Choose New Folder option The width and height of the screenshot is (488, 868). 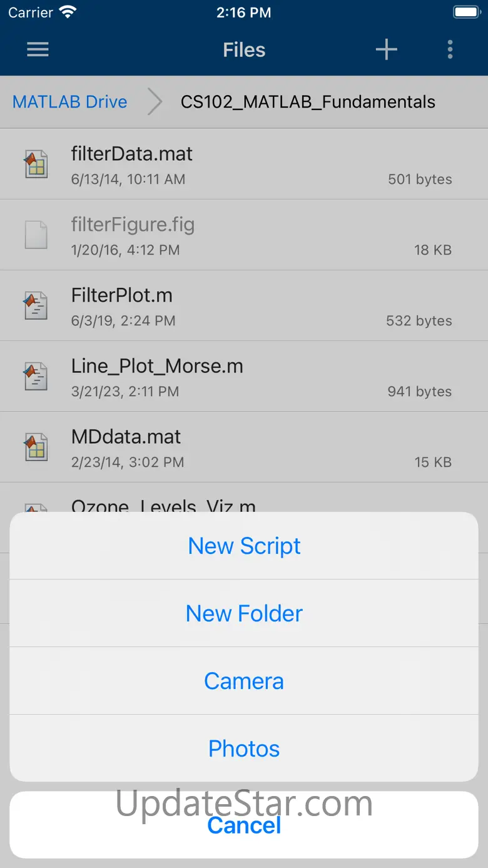(244, 613)
